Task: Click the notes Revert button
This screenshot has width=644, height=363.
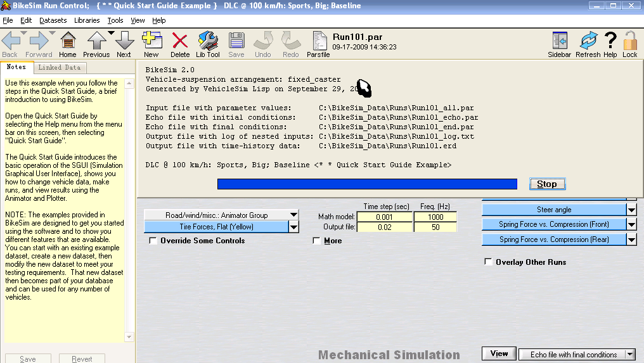Action: pyautogui.click(x=82, y=359)
